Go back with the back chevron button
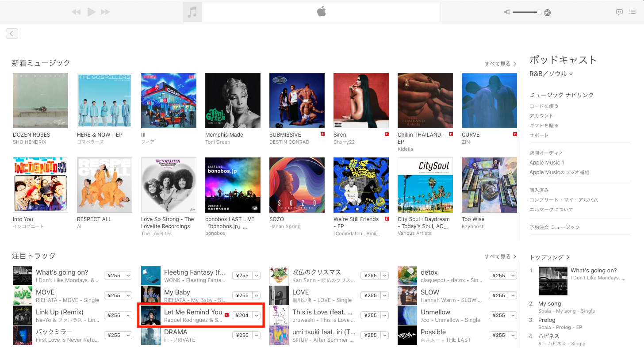This screenshot has height=348, width=644. coord(12,34)
